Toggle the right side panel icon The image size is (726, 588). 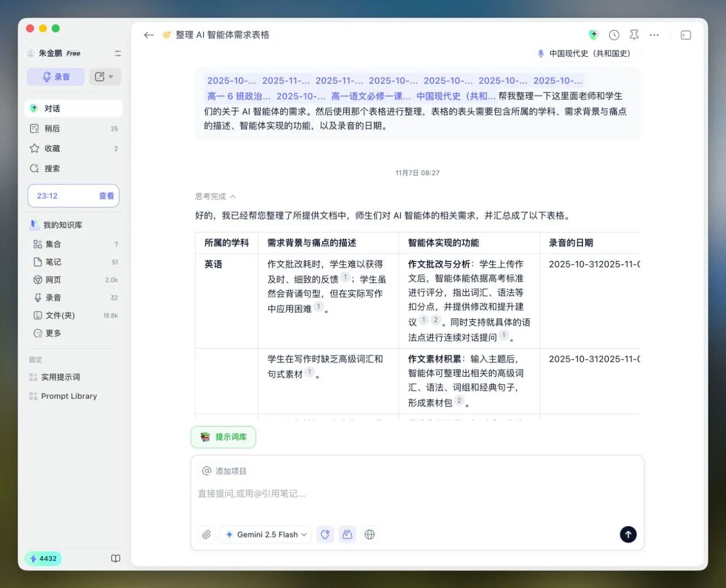[x=686, y=35]
